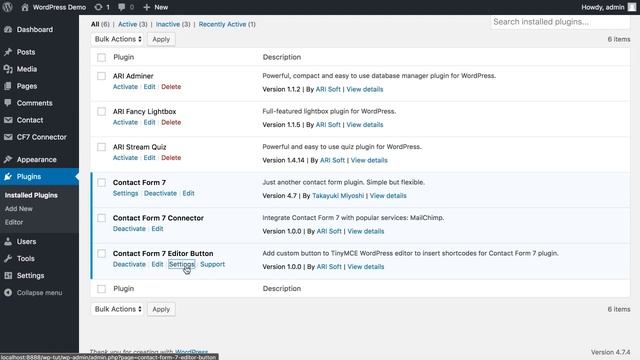Open Takayuki Miyoshi author link
The width and height of the screenshot is (640, 360).
(338, 196)
